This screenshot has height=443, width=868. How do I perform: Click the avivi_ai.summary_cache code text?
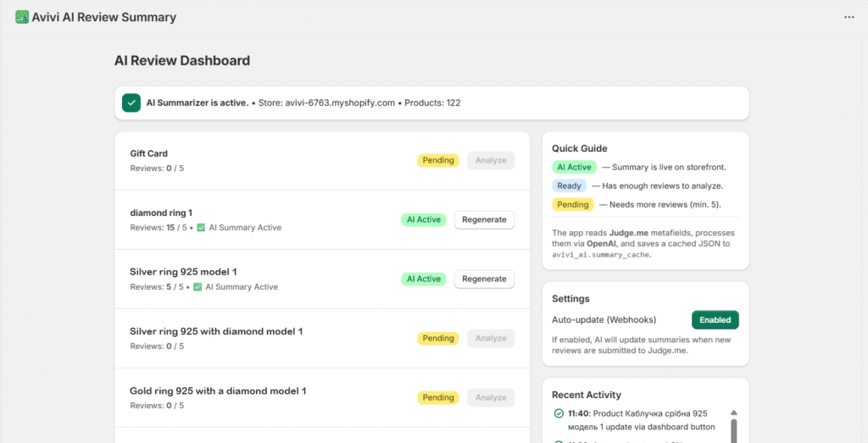pyautogui.click(x=600, y=255)
